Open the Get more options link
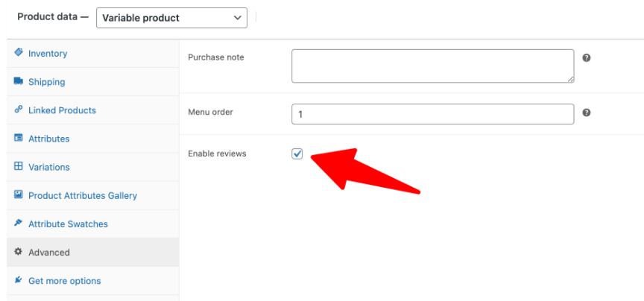The width and height of the screenshot is (644, 301). pos(64,281)
